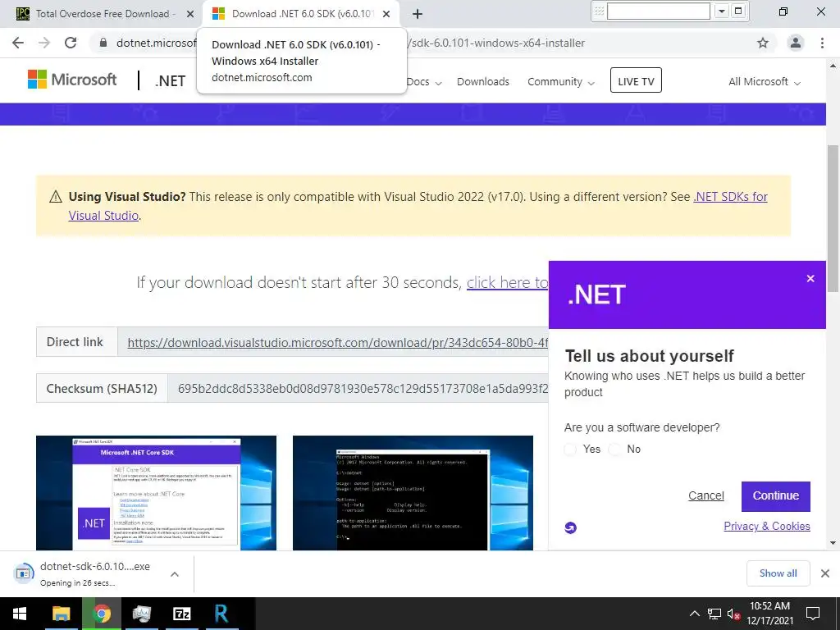The height and width of the screenshot is (630, 840).
Task: Click the taskbar clock showing 10:52 AM
Action: click(769, 614)
